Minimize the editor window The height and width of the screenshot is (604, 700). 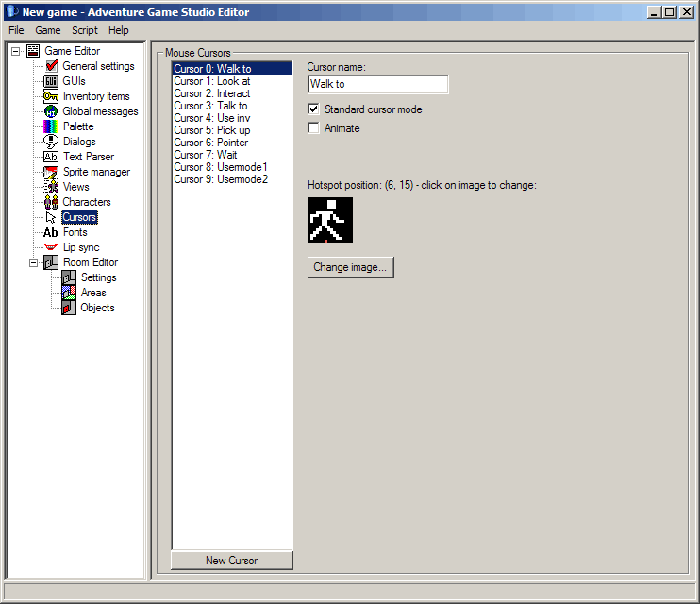(655, 12)
